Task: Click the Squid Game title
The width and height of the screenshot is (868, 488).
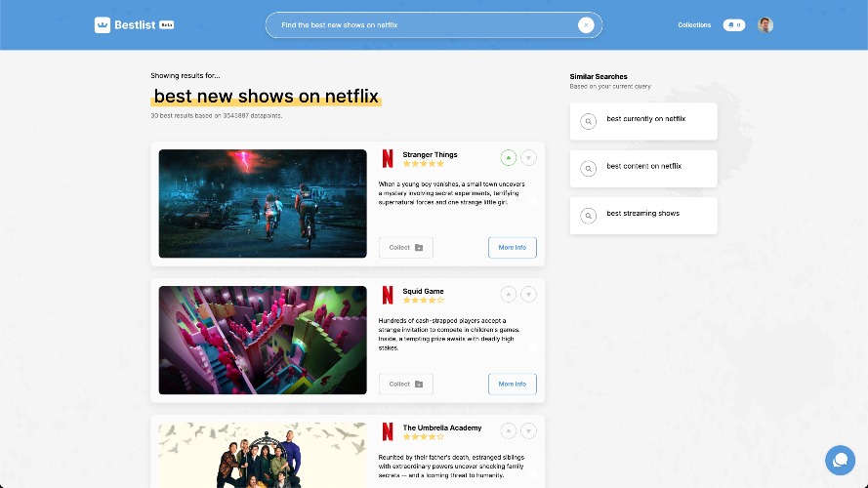Action: 423,291
